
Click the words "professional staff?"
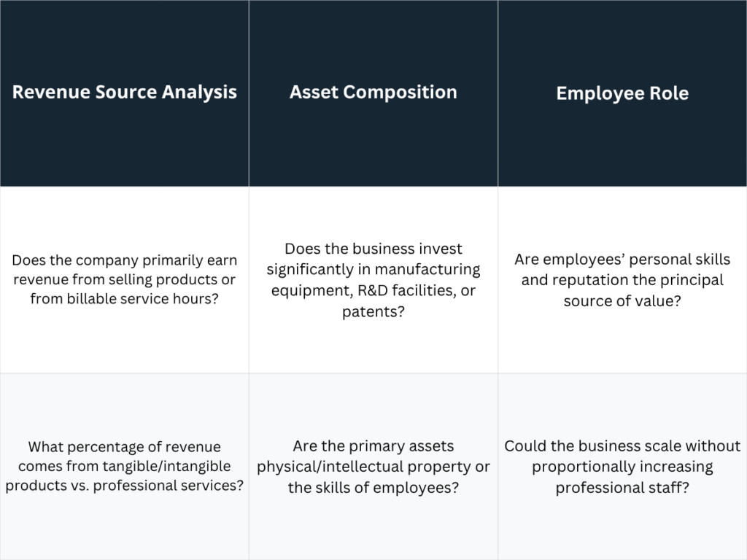click(622, 487)
